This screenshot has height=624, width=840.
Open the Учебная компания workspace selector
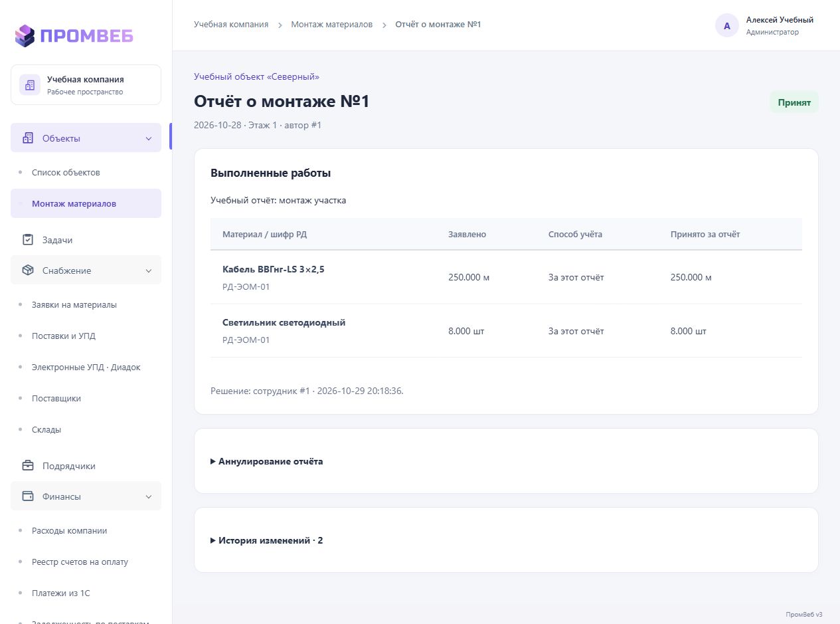(x=86, y=85)
